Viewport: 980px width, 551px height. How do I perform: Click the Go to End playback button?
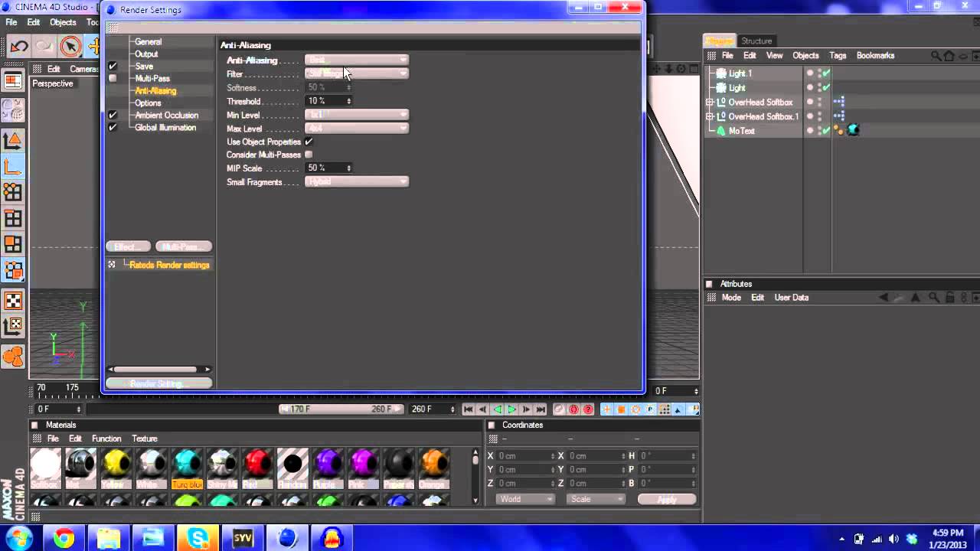(541, 409)
